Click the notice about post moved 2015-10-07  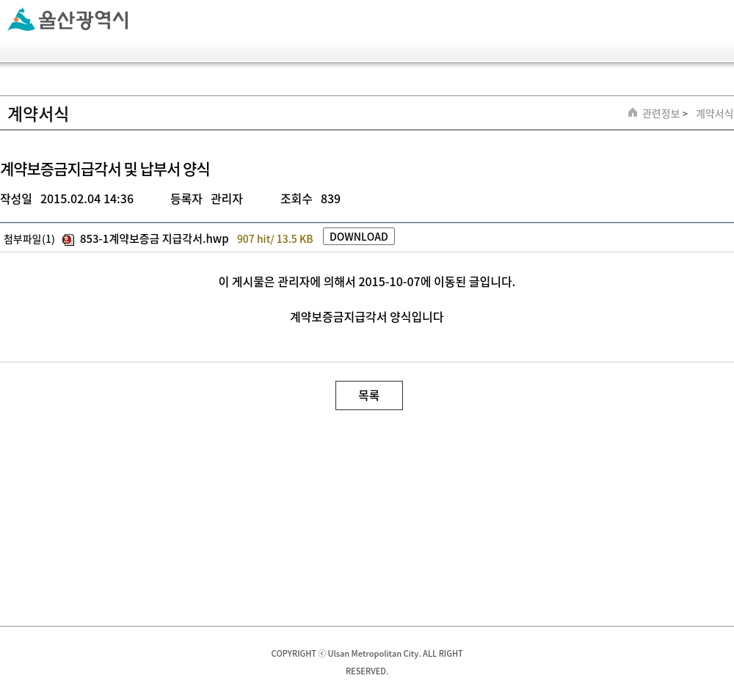[366, 282]
